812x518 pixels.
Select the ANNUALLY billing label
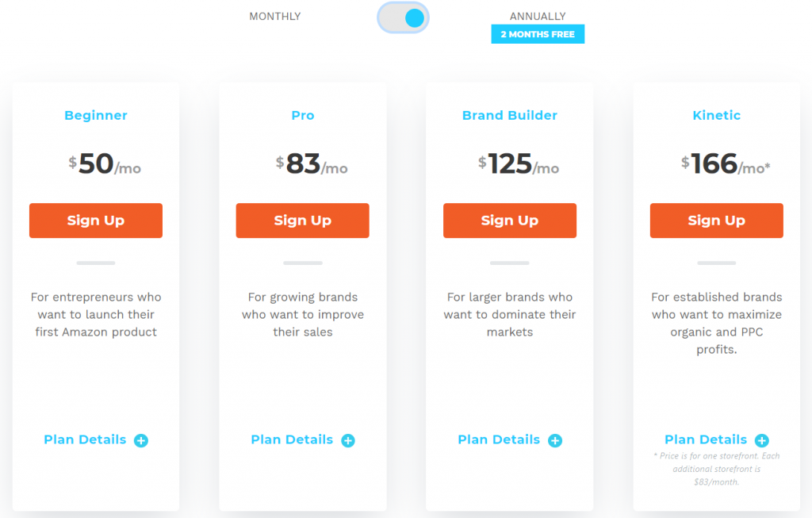click(538, 17)
